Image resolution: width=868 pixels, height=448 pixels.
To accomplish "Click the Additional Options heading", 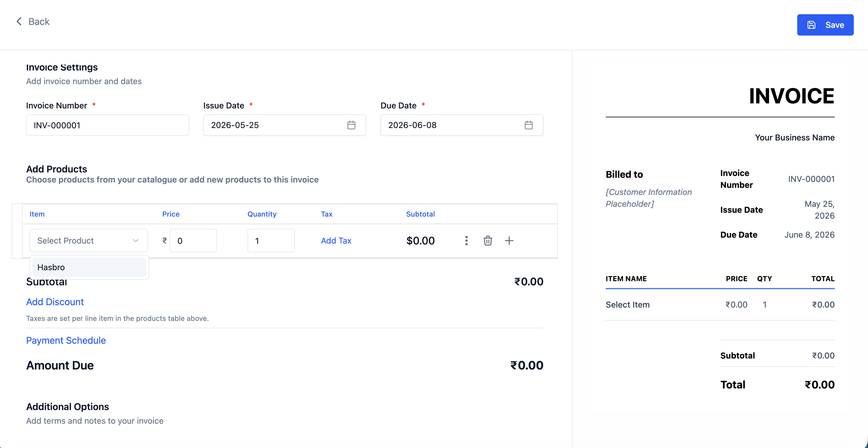I will (67, 407).
